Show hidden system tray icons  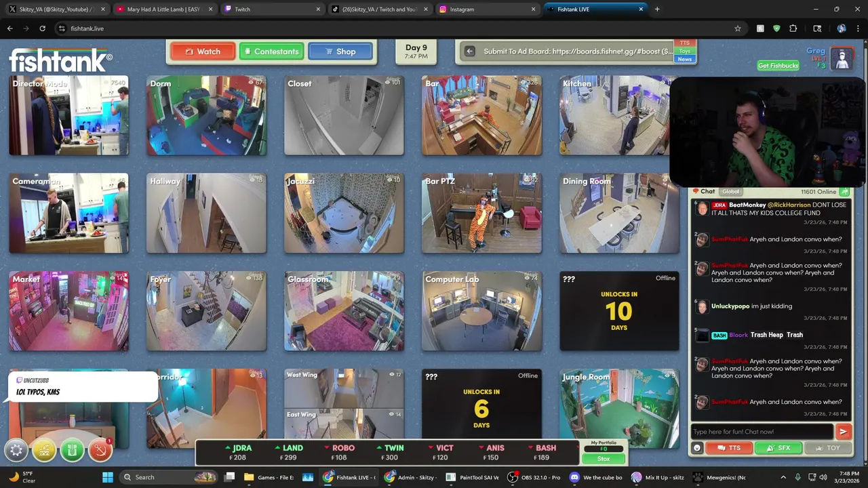[x=783, y=477]
